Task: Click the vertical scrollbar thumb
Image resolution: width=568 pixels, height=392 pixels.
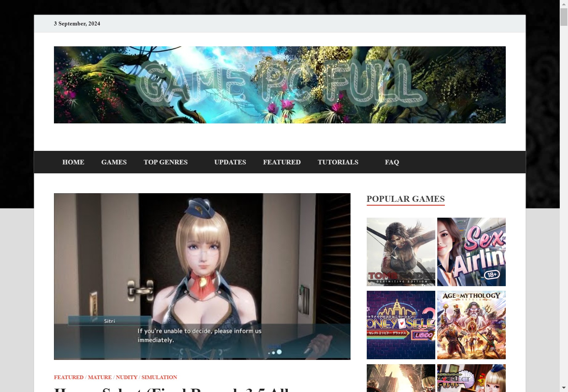Action: pyautogui.click(x=564, y=17)
